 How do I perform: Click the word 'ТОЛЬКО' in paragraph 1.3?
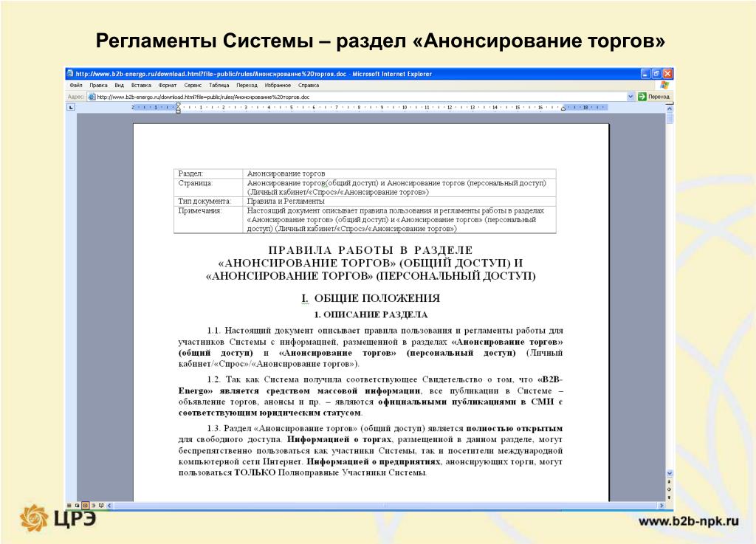click(255, 472)
